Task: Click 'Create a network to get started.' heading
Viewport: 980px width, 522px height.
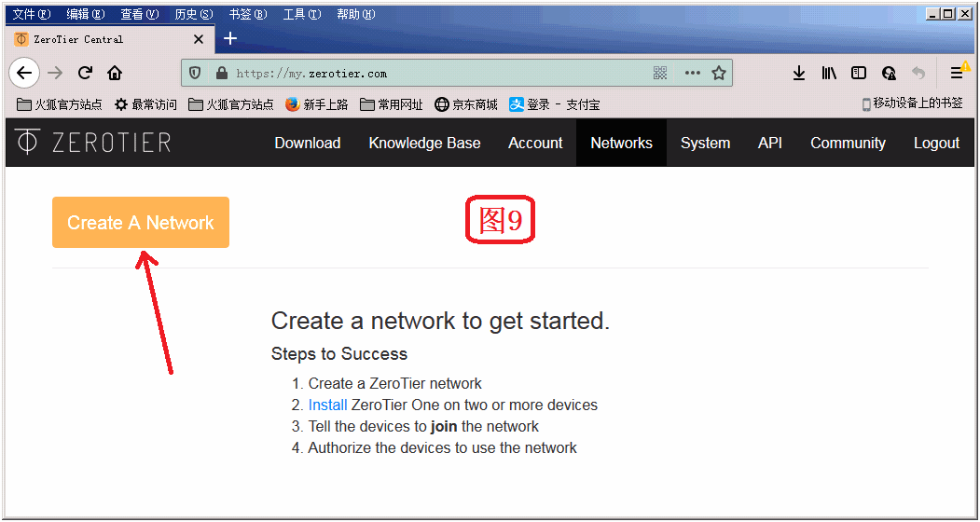Action: point(440,321)
